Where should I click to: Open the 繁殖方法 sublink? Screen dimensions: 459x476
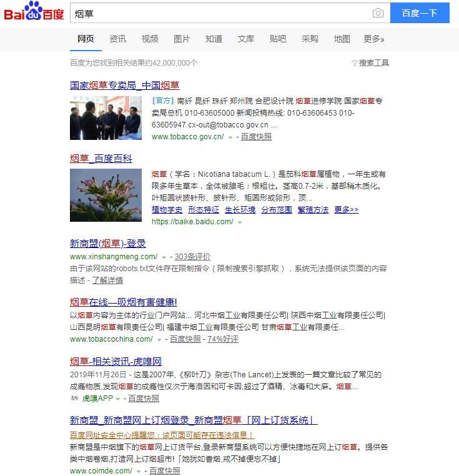(x=313, y=210)
